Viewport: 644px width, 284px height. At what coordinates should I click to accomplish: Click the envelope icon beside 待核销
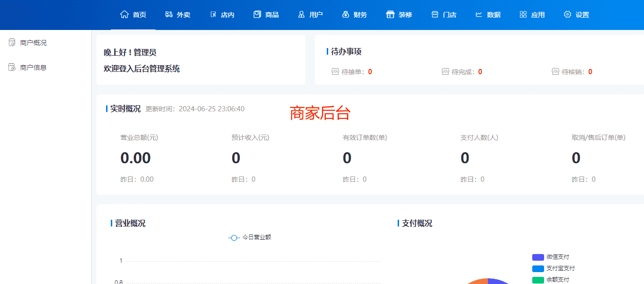[555, 71]
